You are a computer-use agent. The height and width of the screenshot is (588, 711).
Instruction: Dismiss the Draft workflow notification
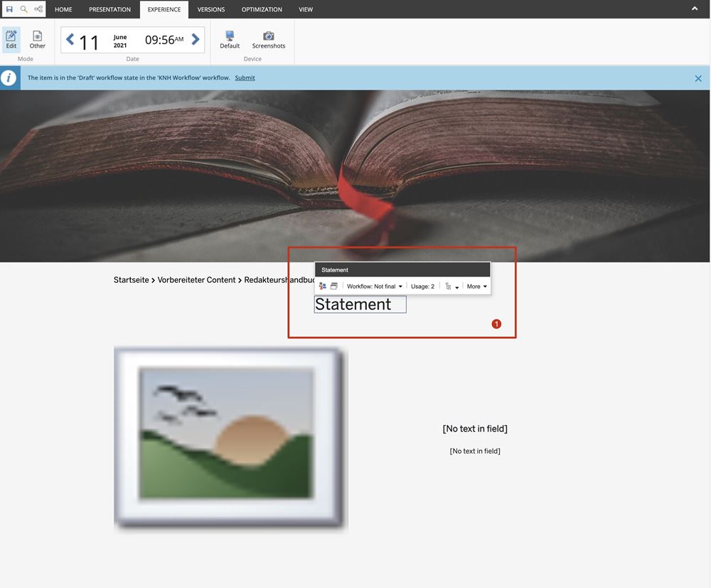coord(698,78)
